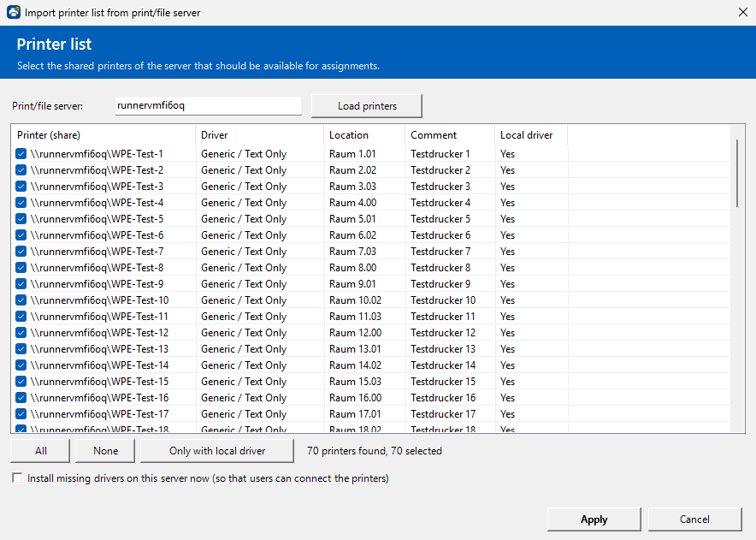Click printer name \\runnervmfi6oq\WPE-Test-9

97,284
